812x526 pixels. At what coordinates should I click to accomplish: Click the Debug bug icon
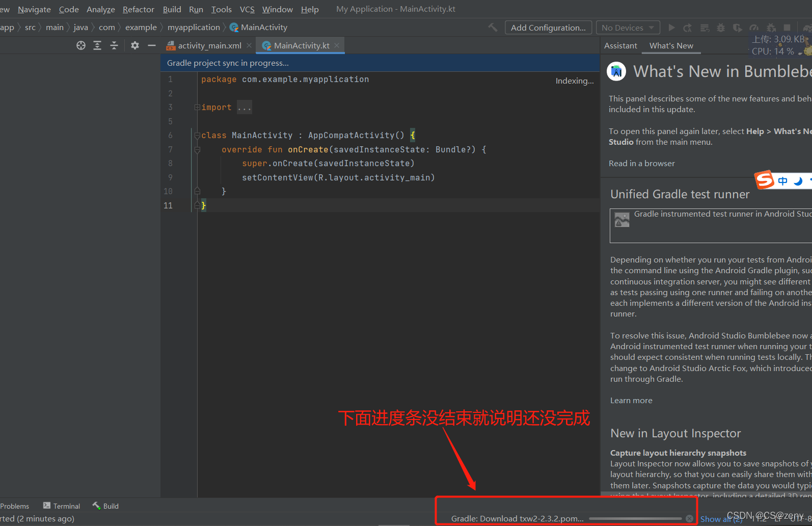(721, 28)
